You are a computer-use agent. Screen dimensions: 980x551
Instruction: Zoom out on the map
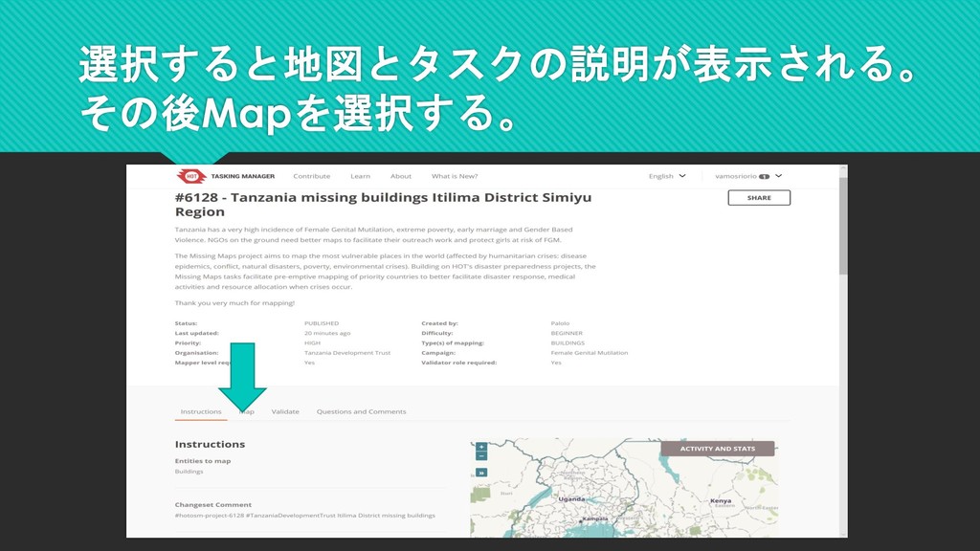point(481,456)
